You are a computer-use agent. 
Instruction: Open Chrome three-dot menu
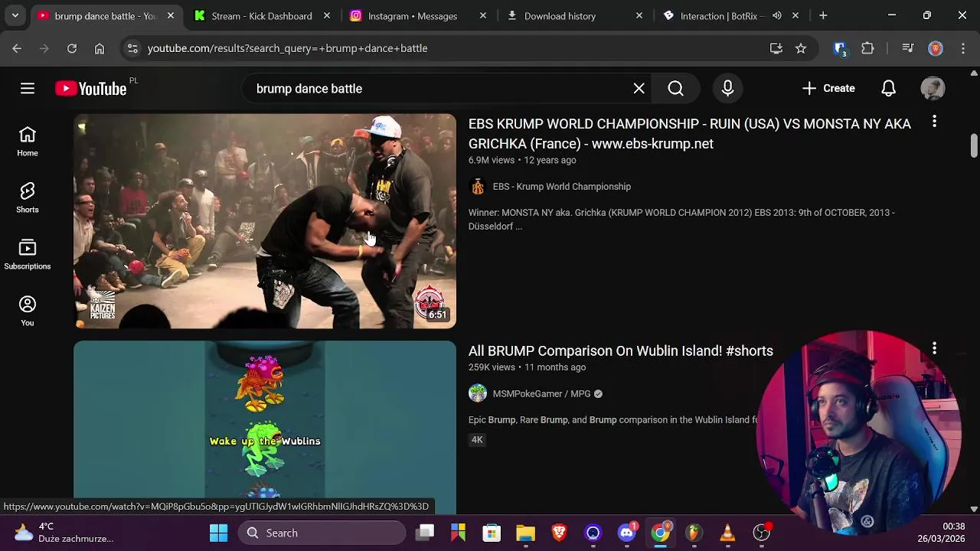[963, 48]
